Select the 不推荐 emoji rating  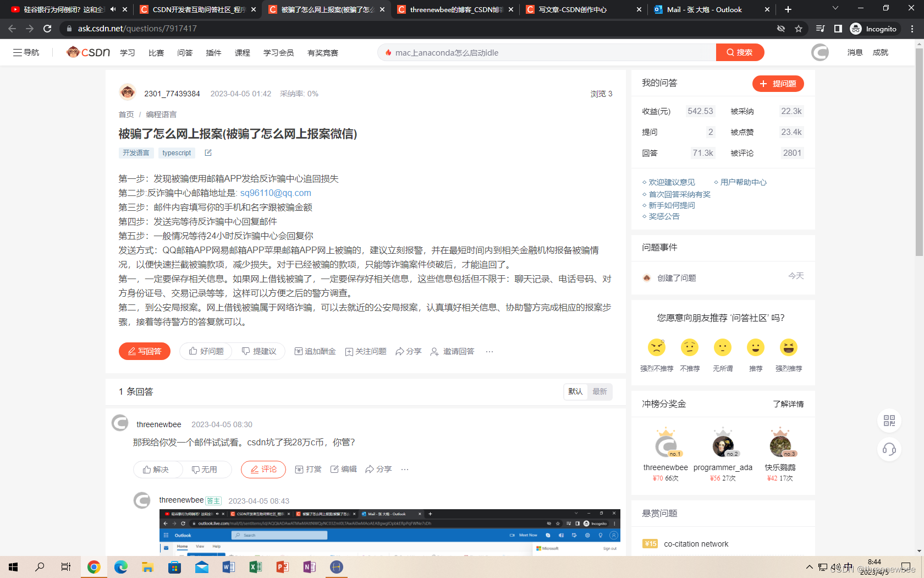click(x=690, y=347)
